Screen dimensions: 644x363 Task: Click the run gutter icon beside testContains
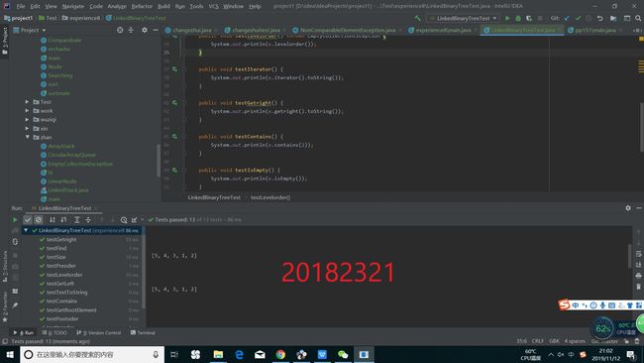(x=174, y=136)
